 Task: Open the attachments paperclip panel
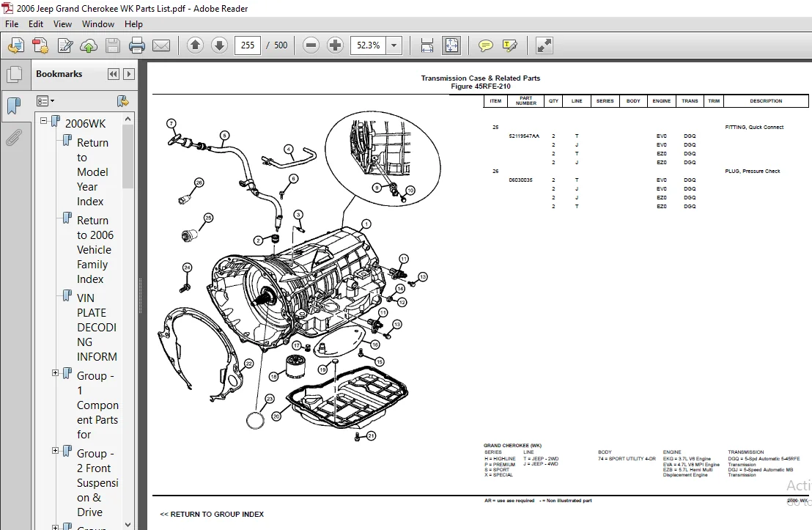tap(15, 138)
